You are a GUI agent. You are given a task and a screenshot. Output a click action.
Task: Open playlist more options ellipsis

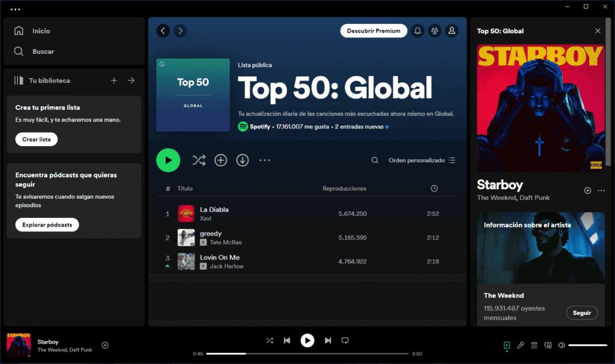click(x=265, y=160)
